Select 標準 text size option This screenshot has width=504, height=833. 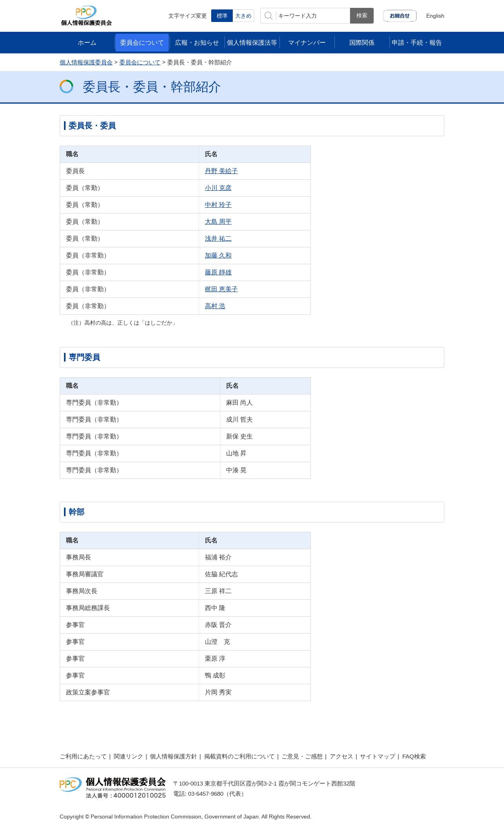pyautogui.click(x=222, y=16)
